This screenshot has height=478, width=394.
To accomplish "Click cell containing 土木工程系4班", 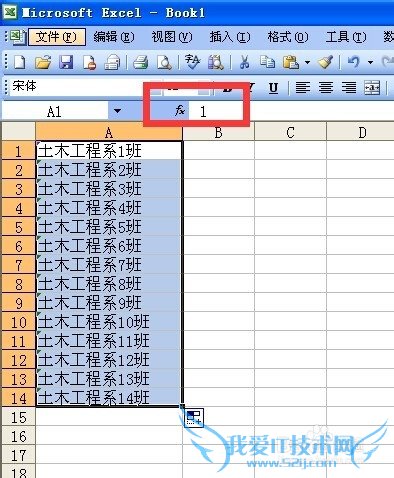I will pyautogui.click(x=109, y=208).
